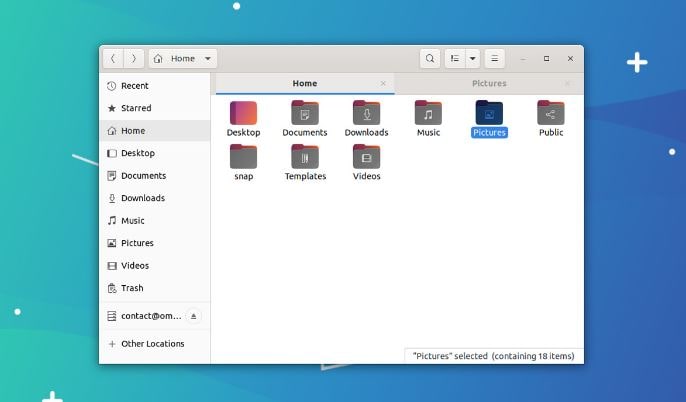Open Documents in the sidebar

[155, 176]
